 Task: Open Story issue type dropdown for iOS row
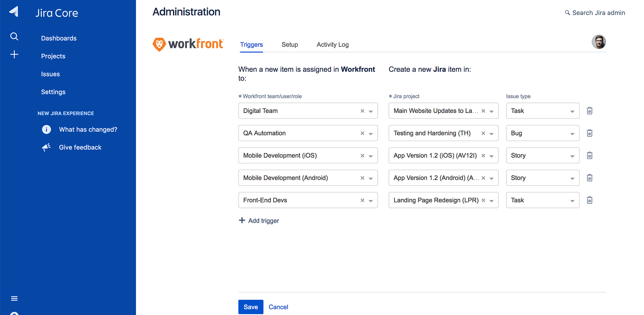[542, 155]
